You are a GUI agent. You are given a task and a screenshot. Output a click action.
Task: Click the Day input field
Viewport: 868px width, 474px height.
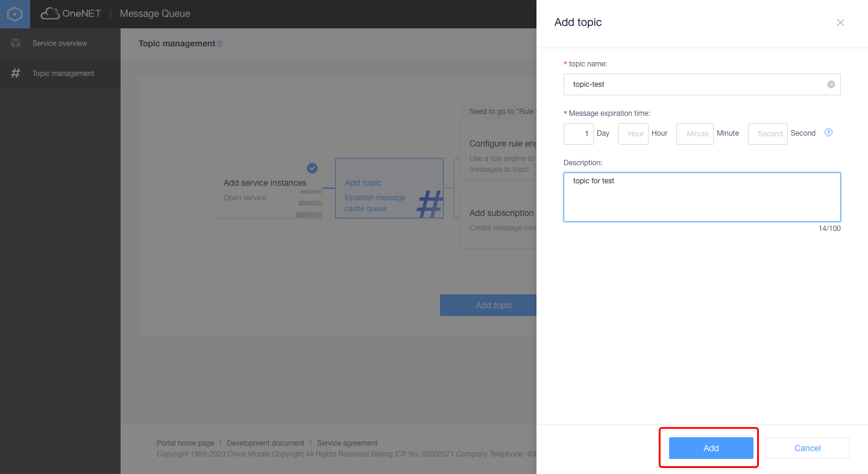coord(579,134)
